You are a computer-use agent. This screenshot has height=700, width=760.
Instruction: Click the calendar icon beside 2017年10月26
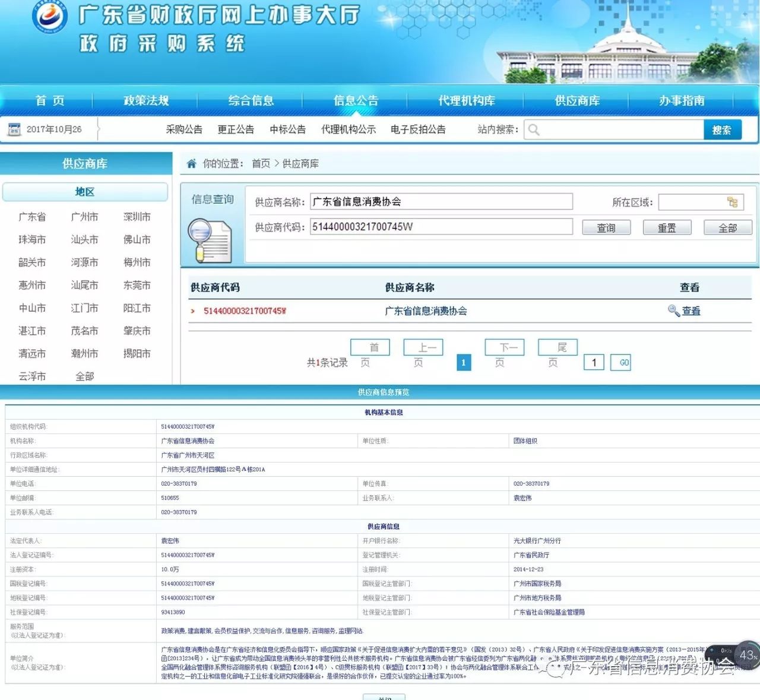(x=14, y=129)
